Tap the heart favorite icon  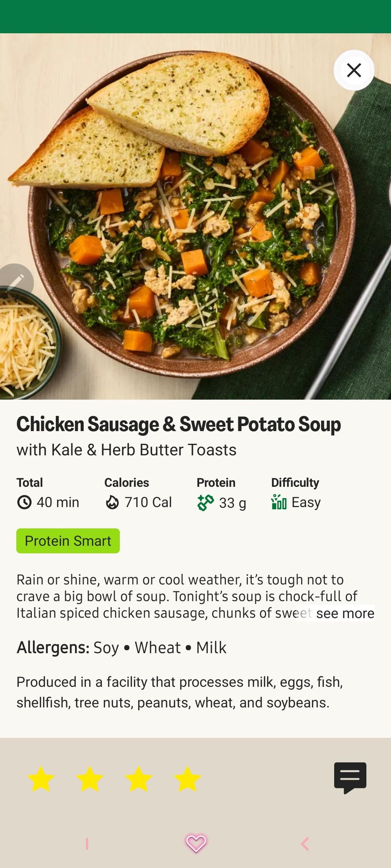pos(196,843)
